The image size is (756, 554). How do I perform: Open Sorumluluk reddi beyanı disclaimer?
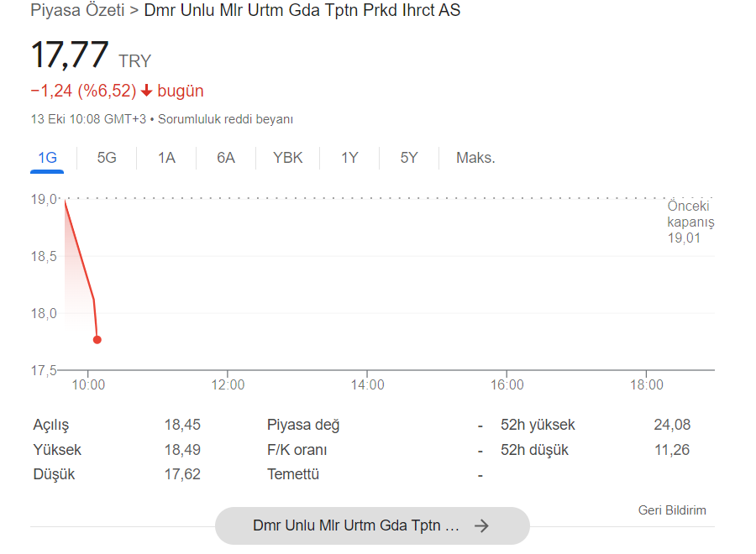(225, 119)
